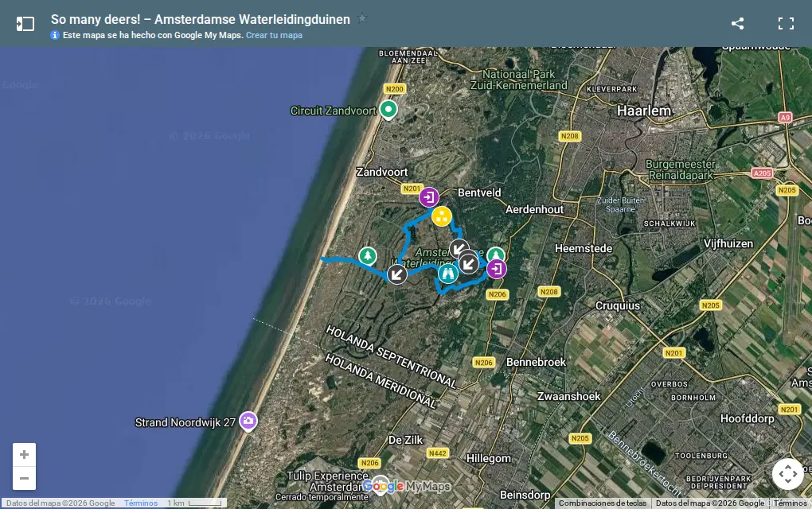This screenshot has height=509, width=812.
Task: Share the map via share icon
Action: pyautogui.click(x=737, y=23)
